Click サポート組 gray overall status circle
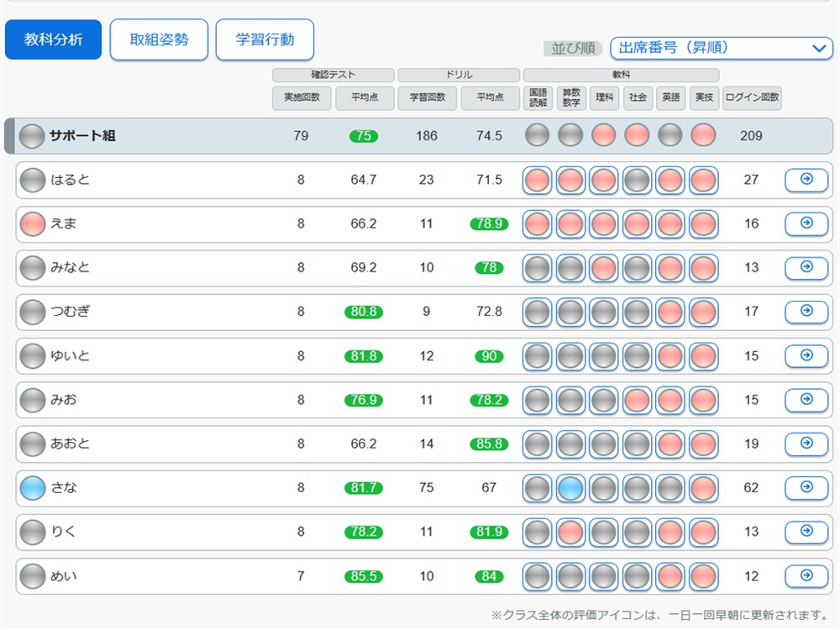 tap(32, 136)
